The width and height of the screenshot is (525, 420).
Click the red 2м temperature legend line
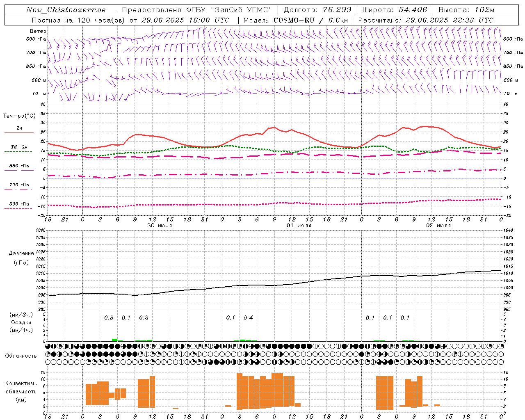click(x=19, y=132)
